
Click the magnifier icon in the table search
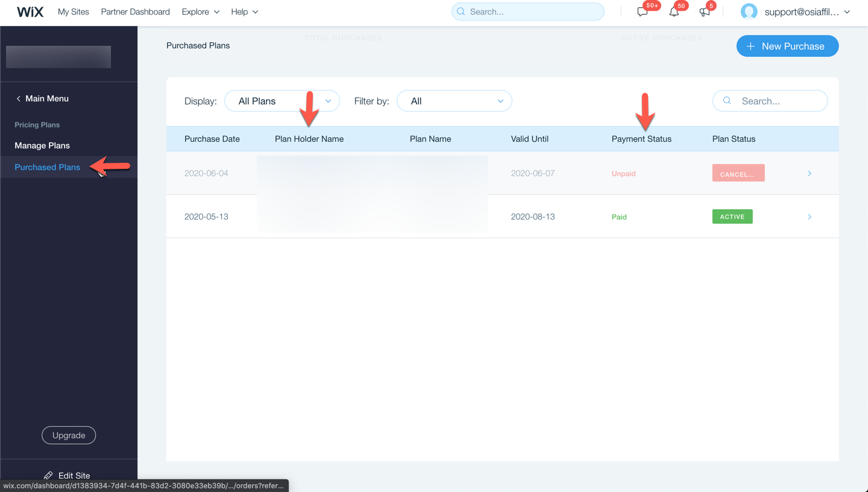(x=727, y=101)
